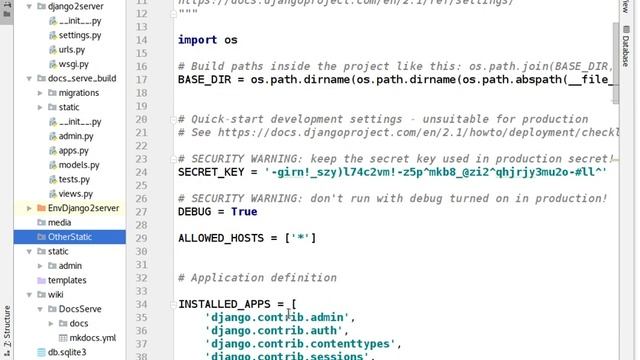Open the Database tool window tab
Screen dimensions: 640x360
click(x=626, y=47)
